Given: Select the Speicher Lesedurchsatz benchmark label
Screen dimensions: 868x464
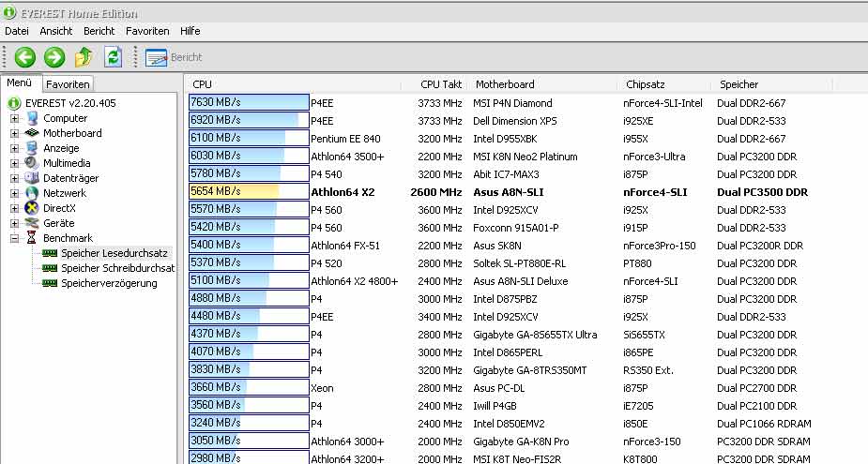Looking at the screenshot, I should (x=114, y=253).
